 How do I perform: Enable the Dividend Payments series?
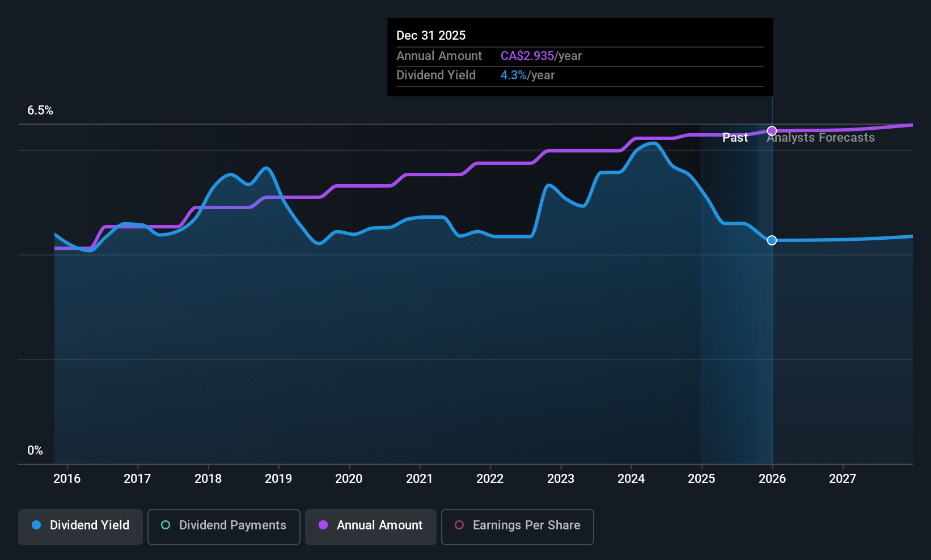point(223,527)
